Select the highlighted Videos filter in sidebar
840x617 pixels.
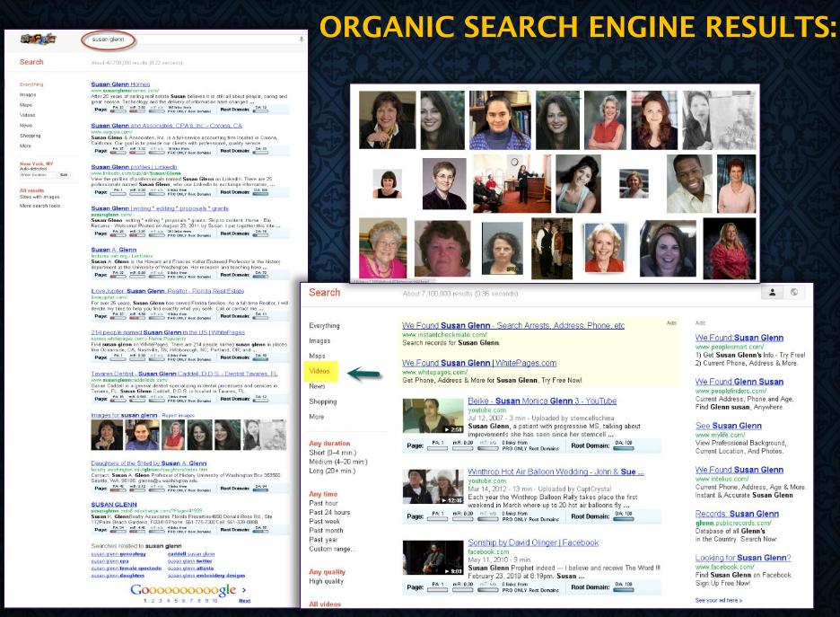tap(319, 371)
